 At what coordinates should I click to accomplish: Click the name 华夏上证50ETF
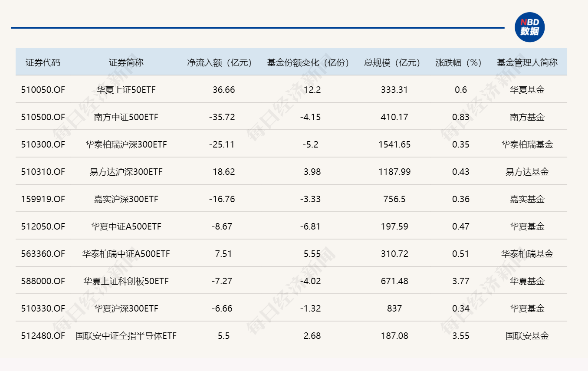pyautogui.click(x=126, y=90)
